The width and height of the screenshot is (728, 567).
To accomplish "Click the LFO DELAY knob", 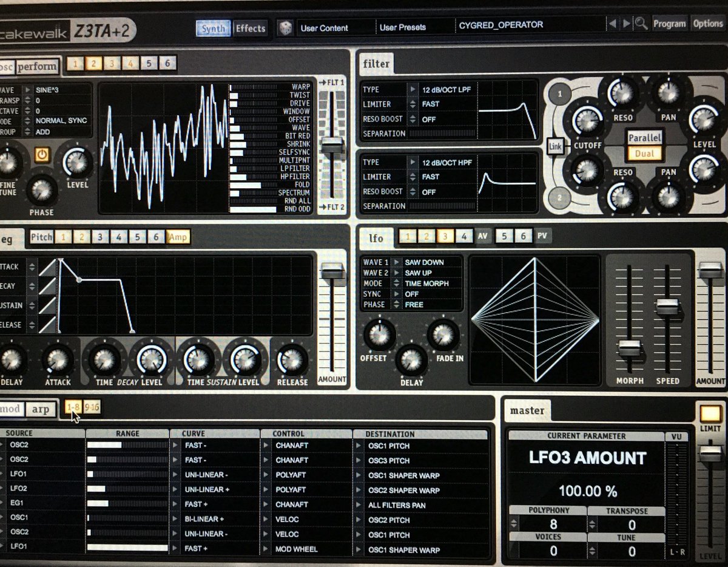I will 412,359.
